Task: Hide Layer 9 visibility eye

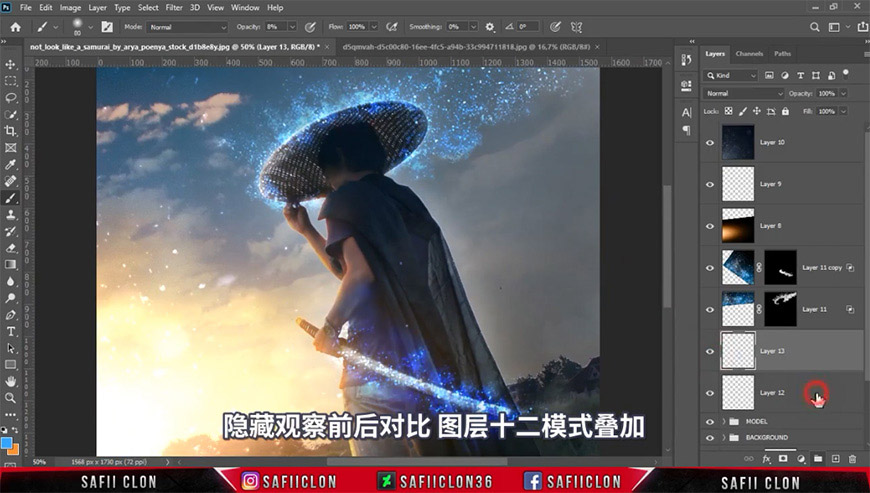Action: point(710,184)
